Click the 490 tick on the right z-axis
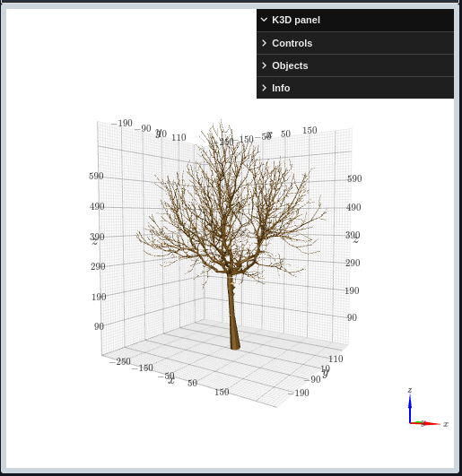Image resolution: width=462 pixels, height=476 pixels. point(353,207)
